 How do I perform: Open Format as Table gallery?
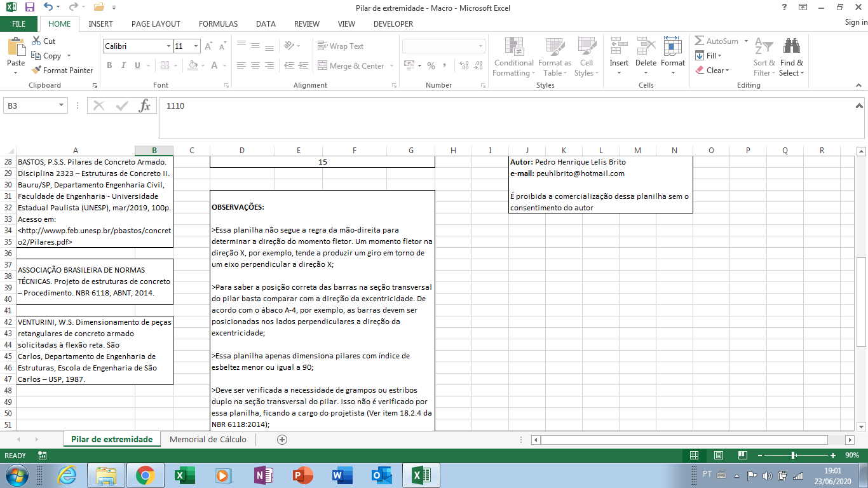coord(555,57)
